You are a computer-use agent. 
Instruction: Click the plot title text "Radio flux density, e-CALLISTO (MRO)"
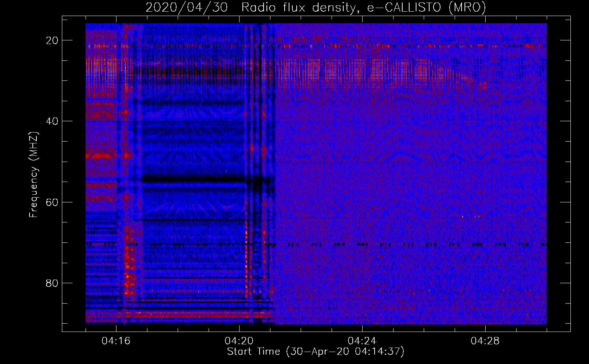(x=364, y=7)
